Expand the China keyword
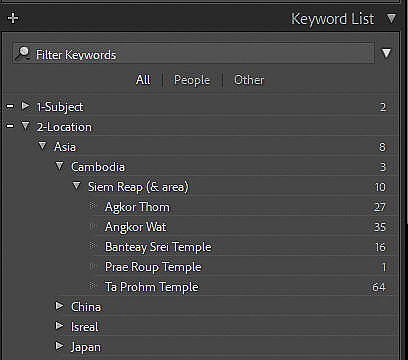This screenshot has width=408, height=360. [59, 306]
